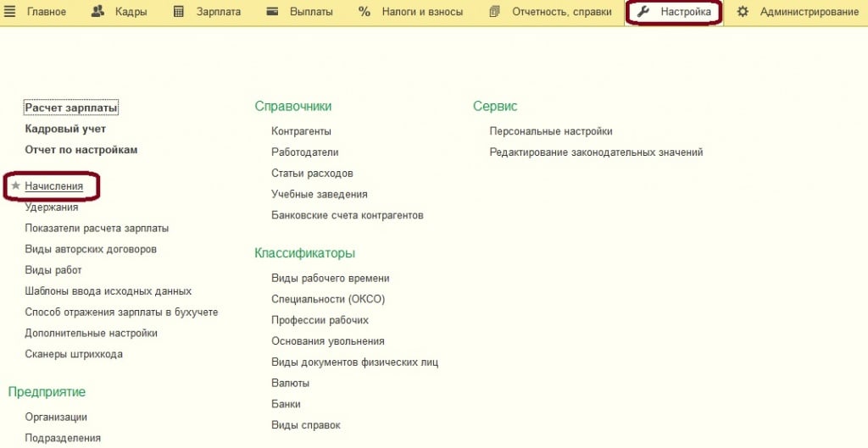868x448 pixels.
Task: Click the card icon for Выплаты
Action: point(272,12)
